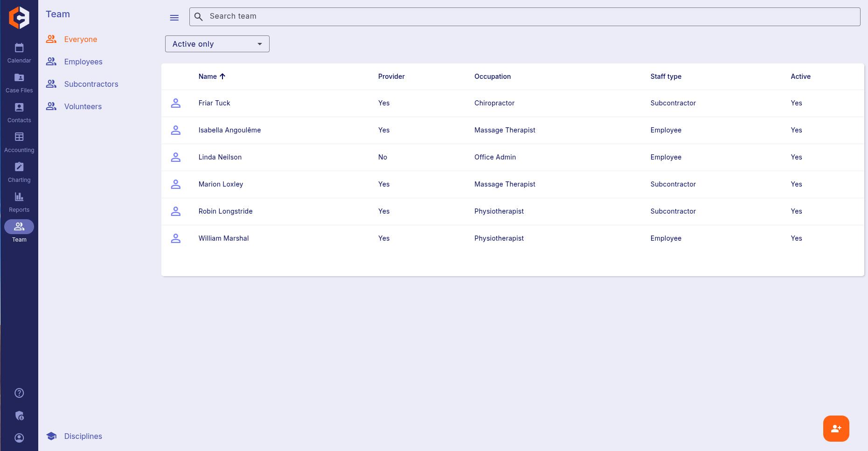Show the Employees list
Viewport: 868px width, 451px height.
point(83,62)
